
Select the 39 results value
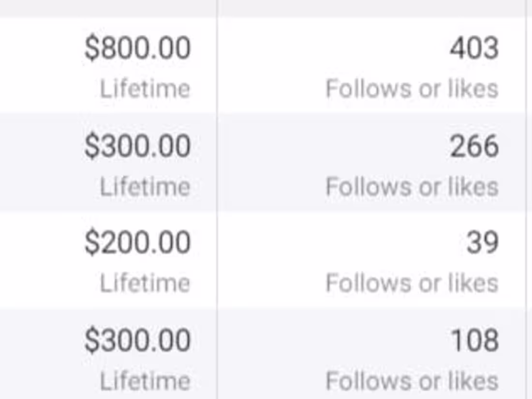[x=482, y=243]
